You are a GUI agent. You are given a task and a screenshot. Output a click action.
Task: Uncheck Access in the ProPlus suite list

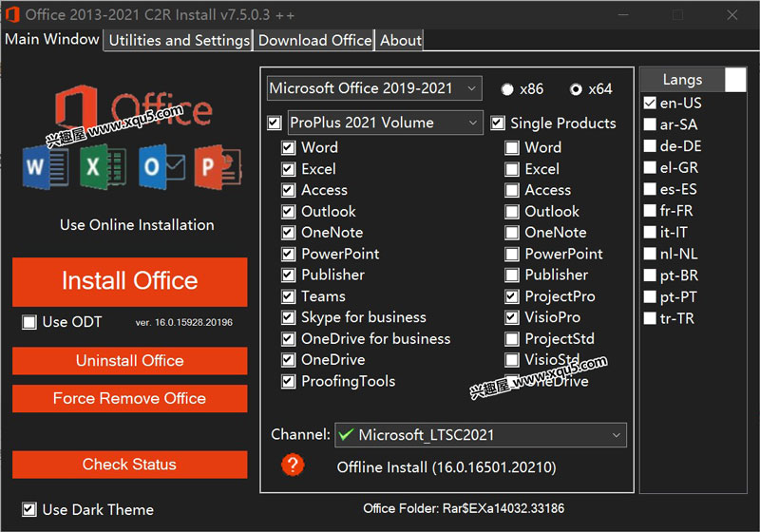point(289,190)
